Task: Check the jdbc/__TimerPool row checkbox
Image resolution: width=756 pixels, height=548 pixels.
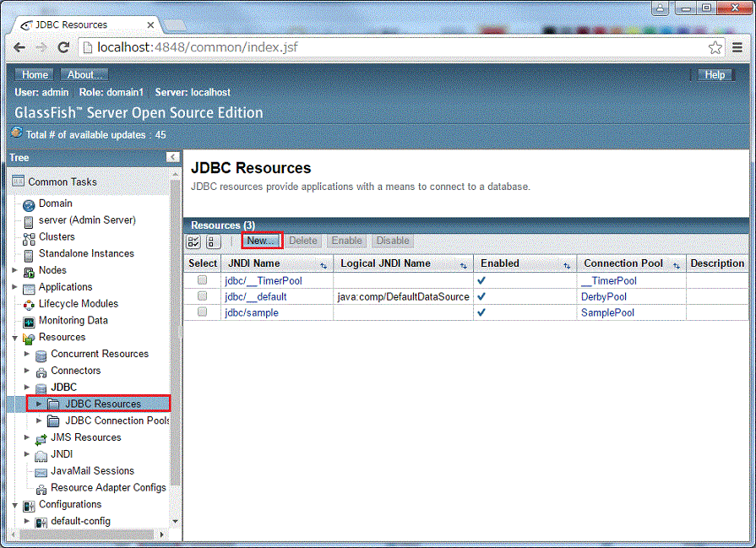Action: coord(202,280)
